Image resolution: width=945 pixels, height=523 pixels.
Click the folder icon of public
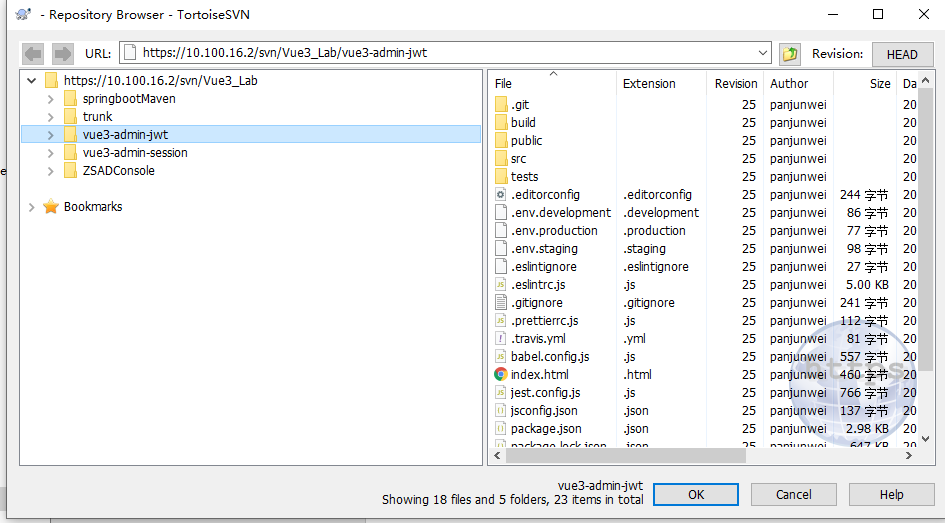point(501,140)
